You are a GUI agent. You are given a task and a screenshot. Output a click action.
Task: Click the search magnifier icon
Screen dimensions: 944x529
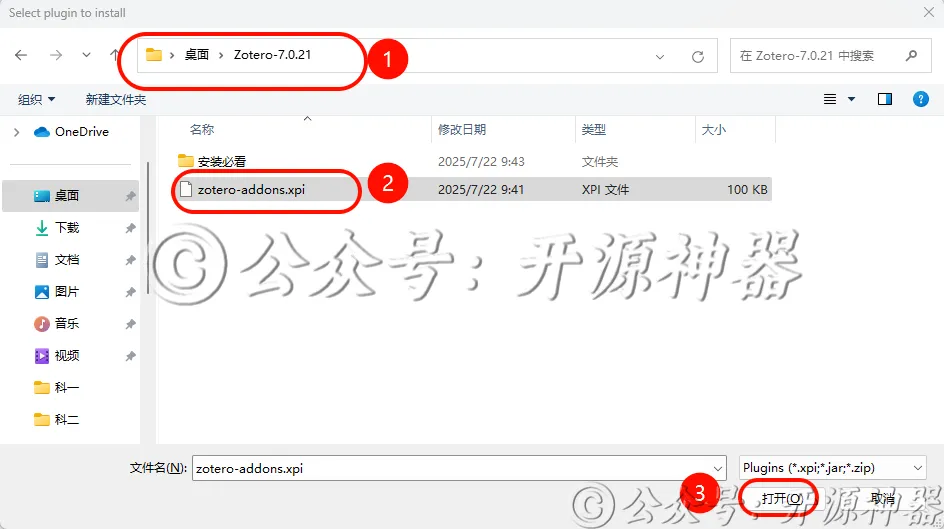(x=911, y=55)
